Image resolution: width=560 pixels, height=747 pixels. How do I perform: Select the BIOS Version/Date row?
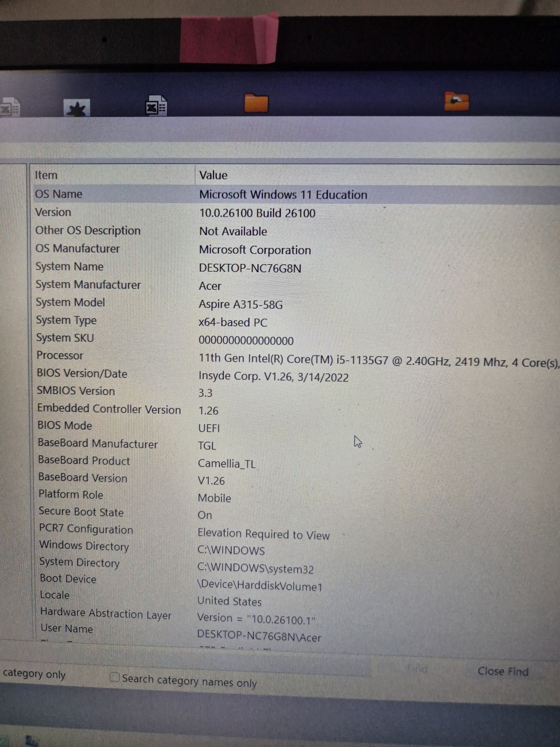point(82,373)
